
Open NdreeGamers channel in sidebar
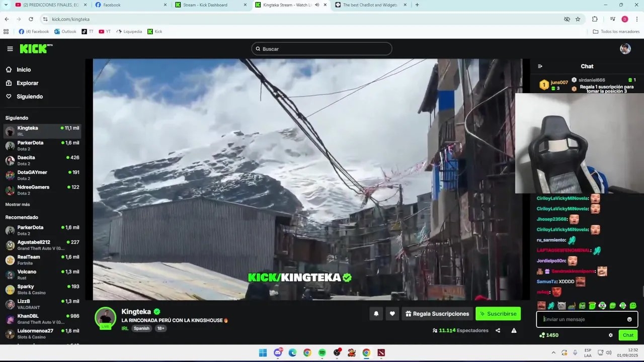pos(43,190)
